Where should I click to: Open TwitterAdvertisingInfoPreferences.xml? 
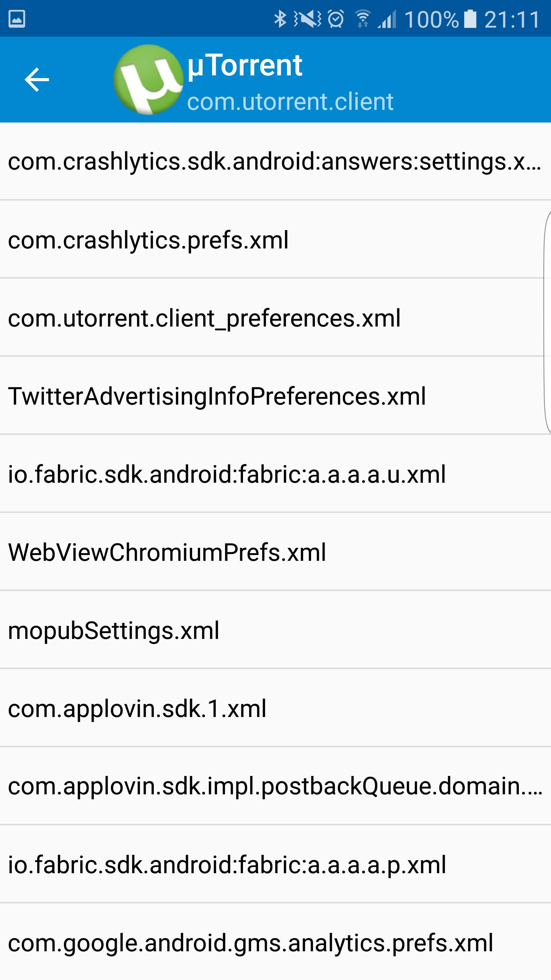275,395
